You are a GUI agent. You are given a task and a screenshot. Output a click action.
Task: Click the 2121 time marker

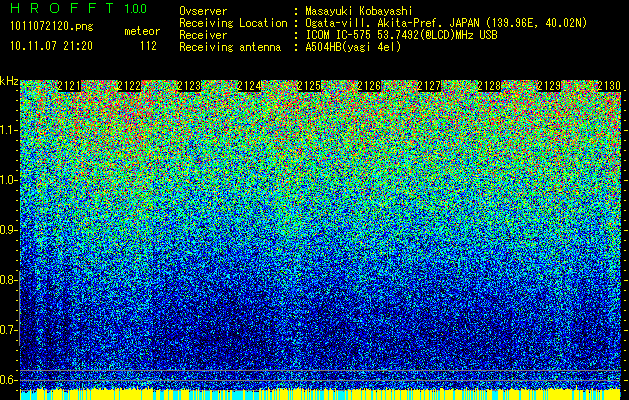point(69,86)
